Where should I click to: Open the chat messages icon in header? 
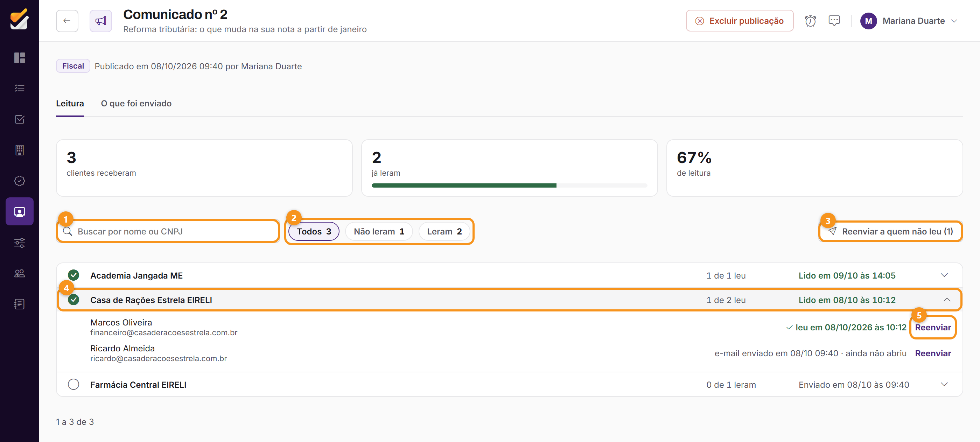tap(834, 21)
